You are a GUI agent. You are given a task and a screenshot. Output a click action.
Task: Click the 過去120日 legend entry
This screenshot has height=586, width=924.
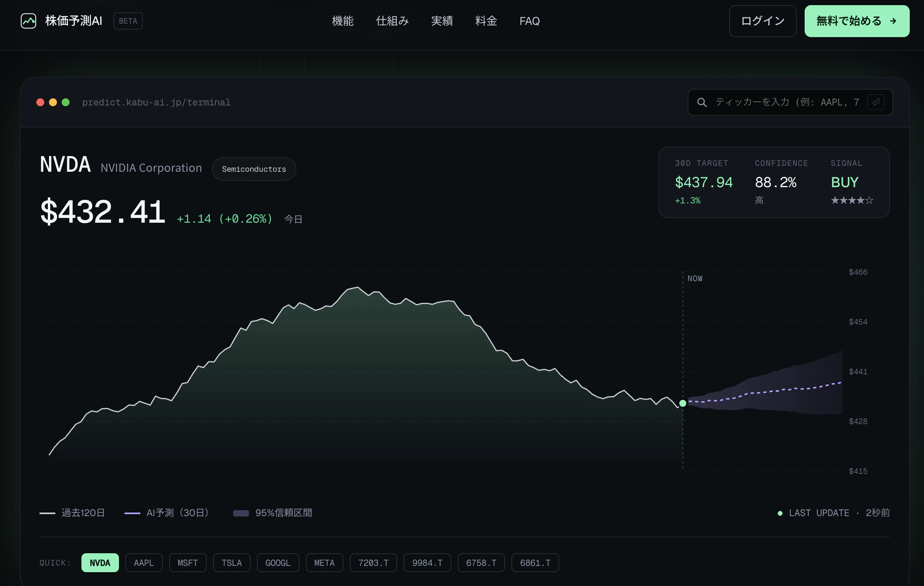[72, 513]
